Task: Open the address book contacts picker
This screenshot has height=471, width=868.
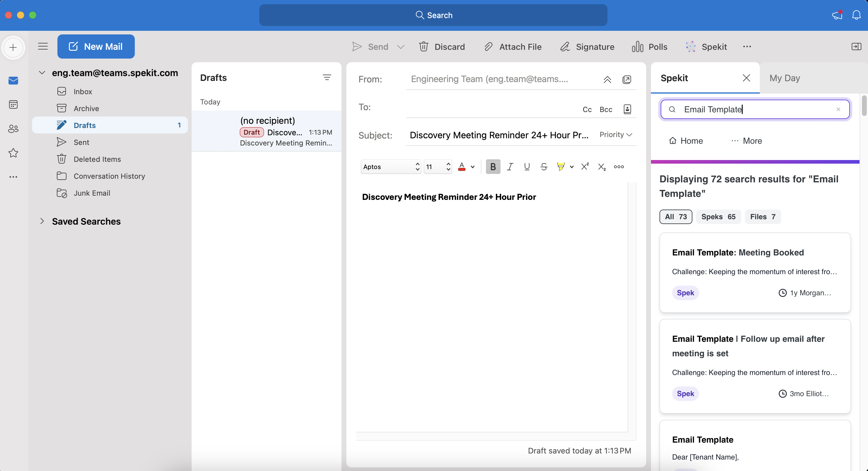Action: pyautogui.click(x=627, y=109)
